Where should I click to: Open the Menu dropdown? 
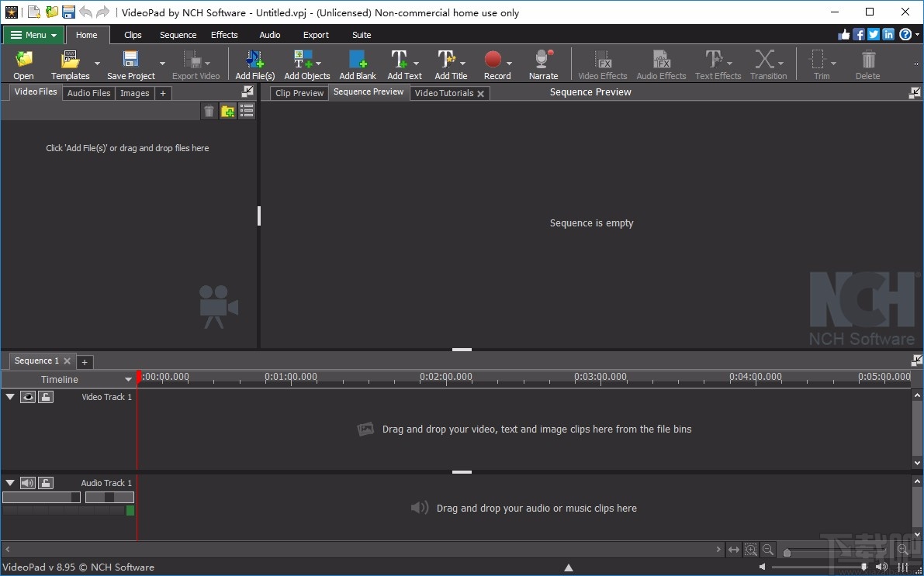point(33,35)
